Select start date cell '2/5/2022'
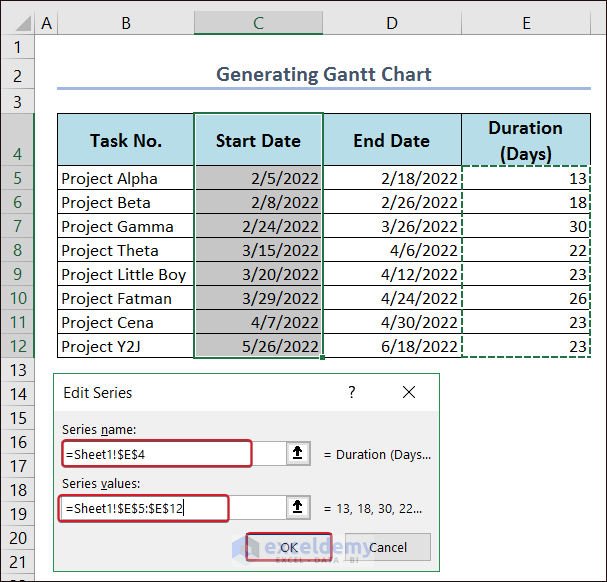607x582 pixels. point(258,178)
